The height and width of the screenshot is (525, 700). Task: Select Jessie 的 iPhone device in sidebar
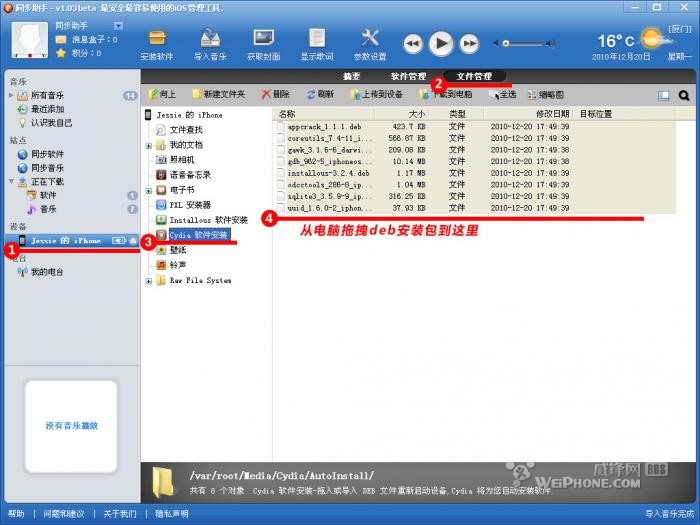point(72,241)
